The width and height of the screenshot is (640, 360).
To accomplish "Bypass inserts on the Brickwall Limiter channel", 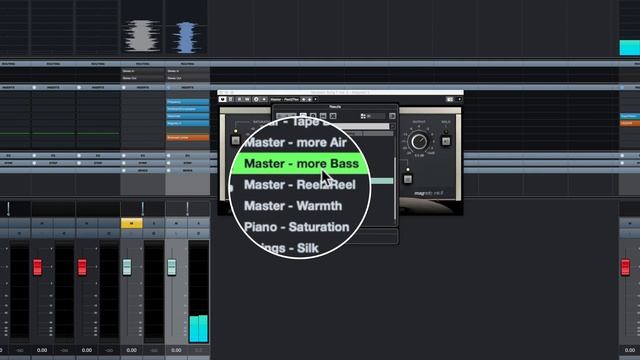I will (x=169, y=87).
